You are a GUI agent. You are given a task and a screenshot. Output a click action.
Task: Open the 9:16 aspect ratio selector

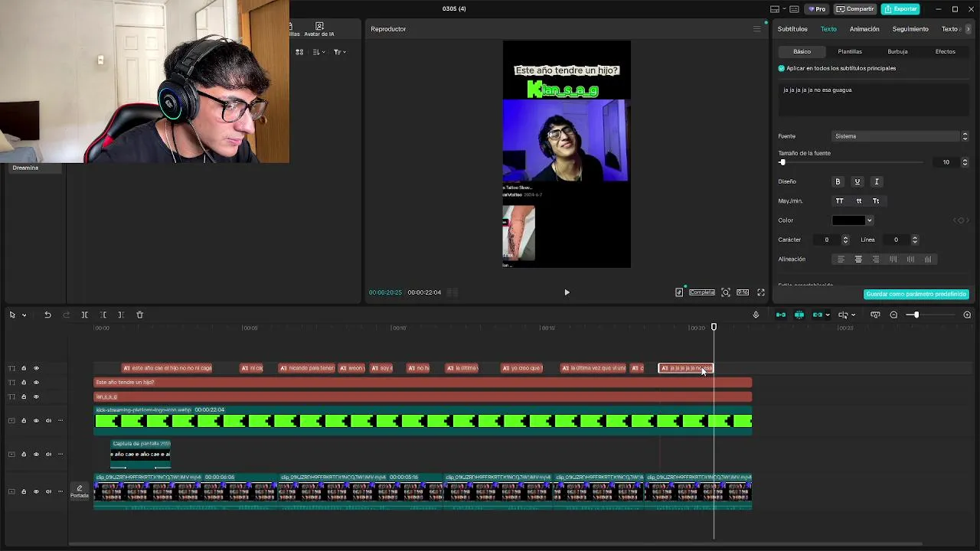[x=743, y=292]
